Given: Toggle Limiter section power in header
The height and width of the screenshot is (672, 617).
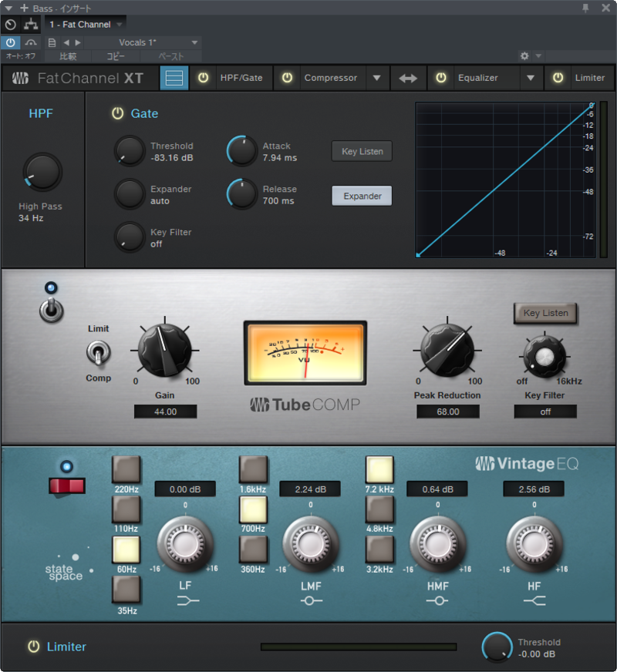Looking at the screenshot, I should click(x=558, y=78).
